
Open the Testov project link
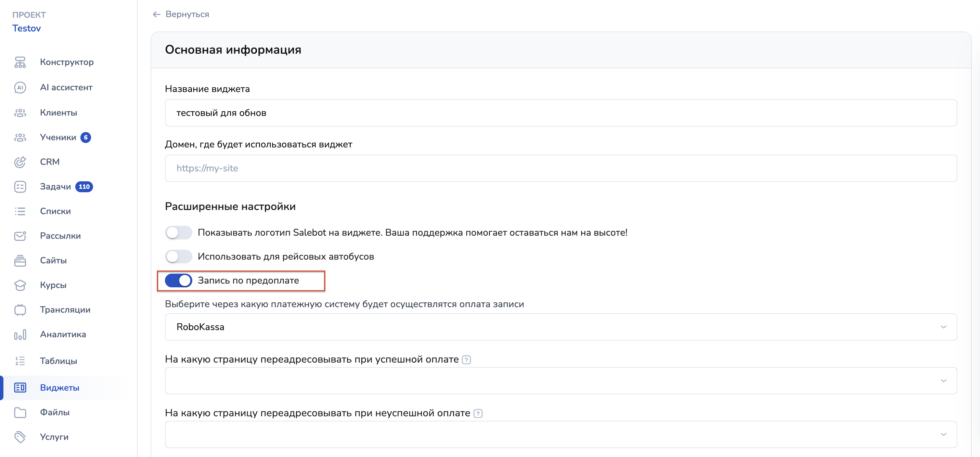pyautogui.click(x=27, y=28)
